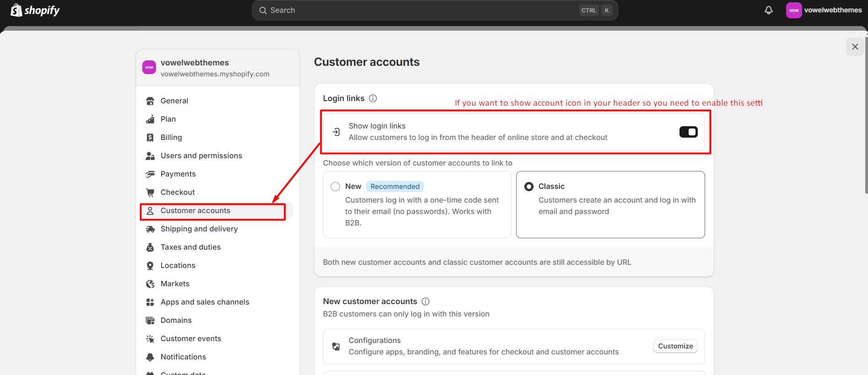Click the store logo in settings sidebar
Image resolution: width=868 pixels, height=375 pixels.
(x=149, y=67)
